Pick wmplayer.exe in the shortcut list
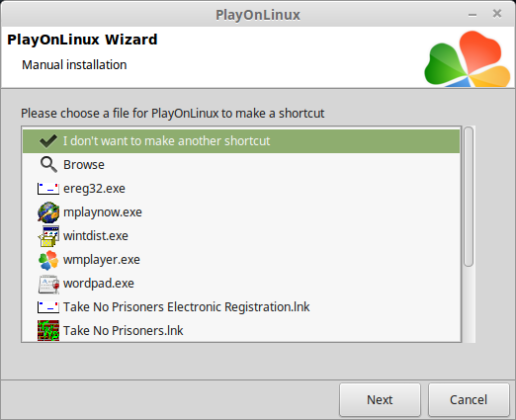The image size is (516, 420). (241, 260)
